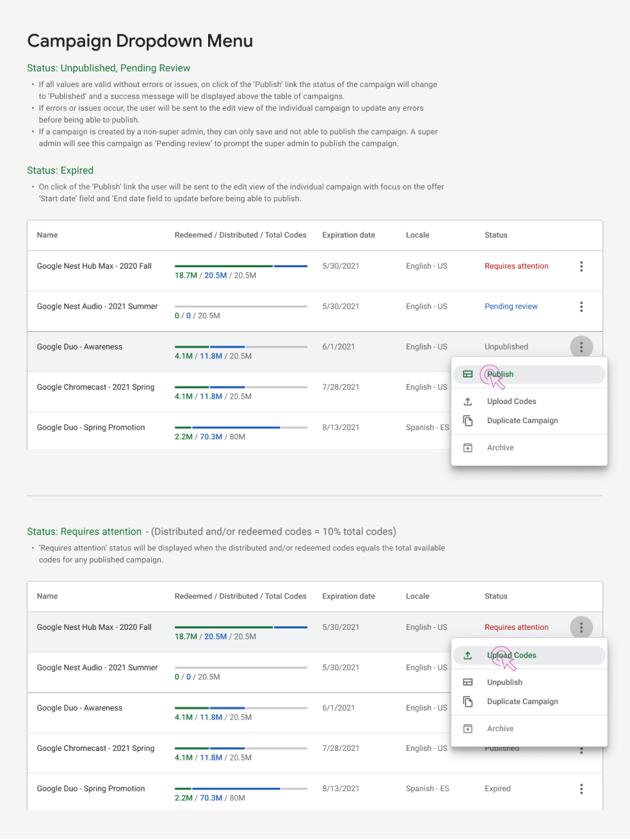Click the red Requires attention status in the lower table

(516, 627)
